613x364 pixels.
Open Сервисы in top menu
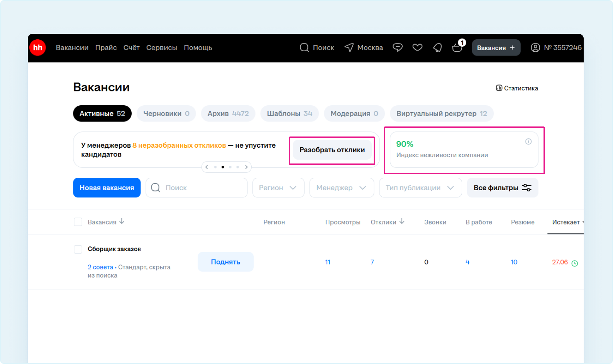tap(162, 48)
